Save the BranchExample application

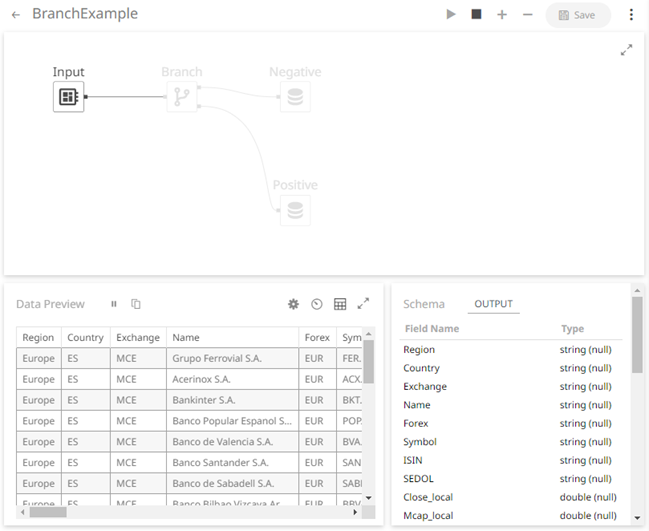577,15
